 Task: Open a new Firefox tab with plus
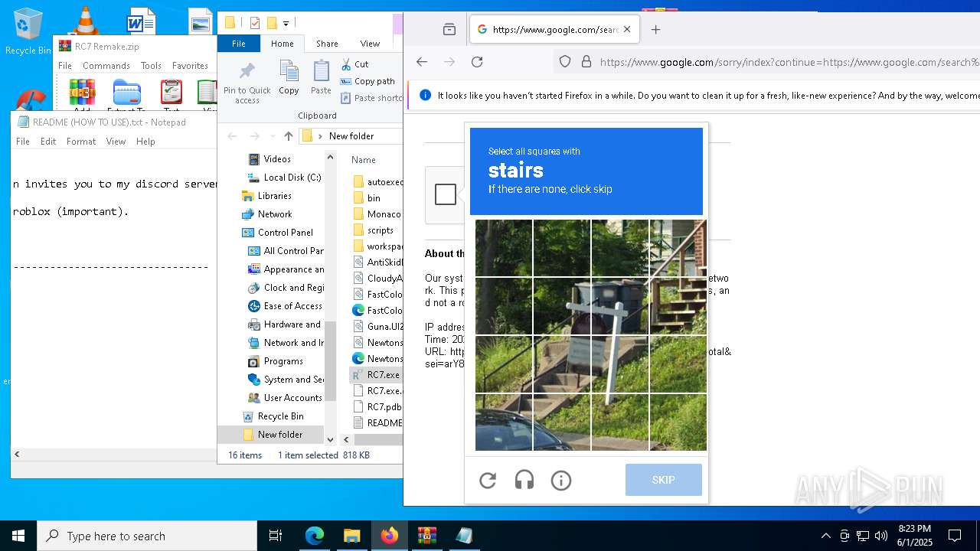pos(655,30)
